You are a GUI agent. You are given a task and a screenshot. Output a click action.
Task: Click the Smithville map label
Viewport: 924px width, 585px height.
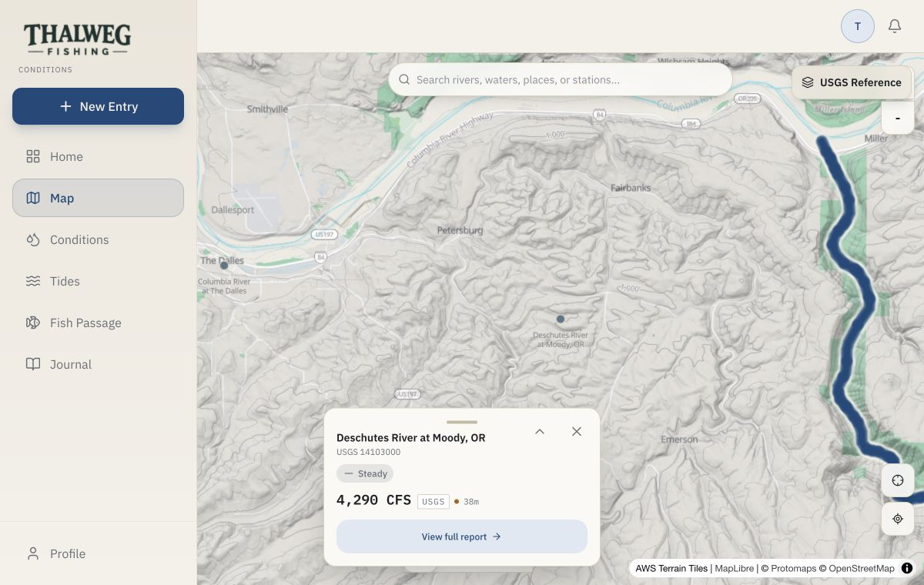point(267,109)
